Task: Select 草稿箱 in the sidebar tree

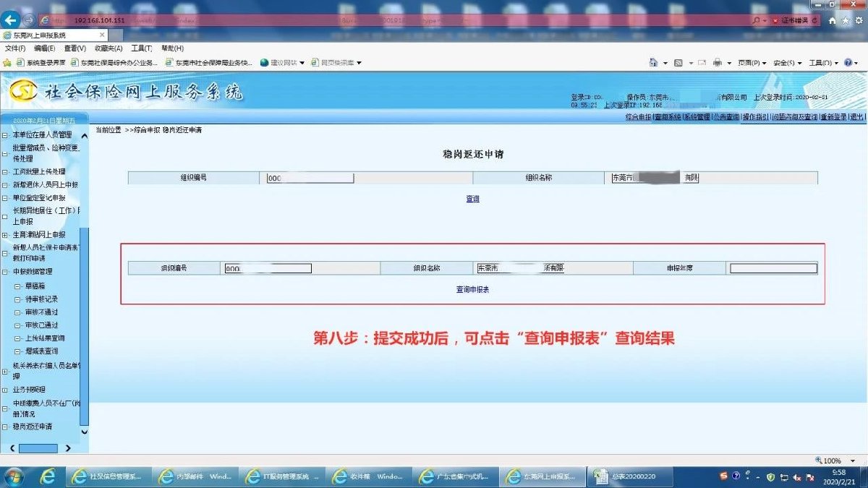Action: [35, 286]
